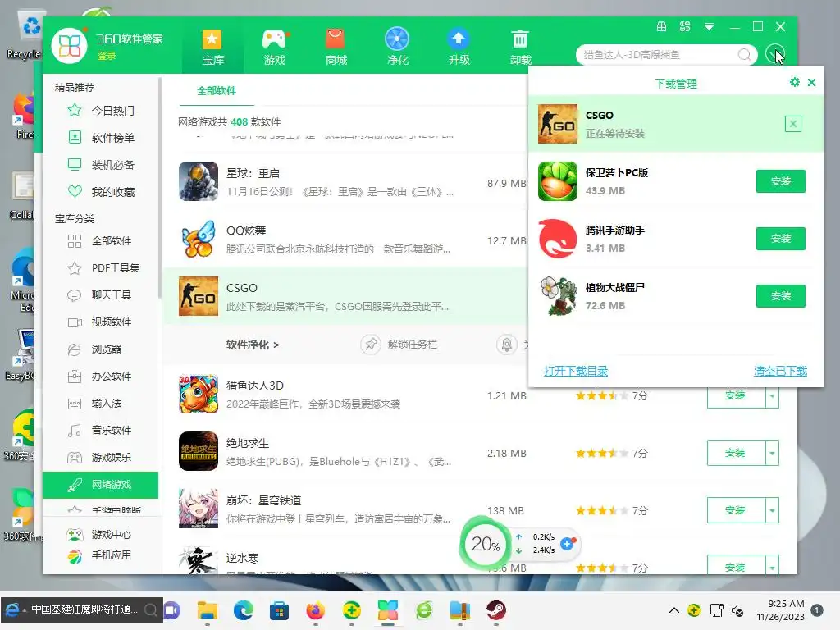840x630 pixels.
Task: Open the 净化 purify section
Action: [397, 47]
